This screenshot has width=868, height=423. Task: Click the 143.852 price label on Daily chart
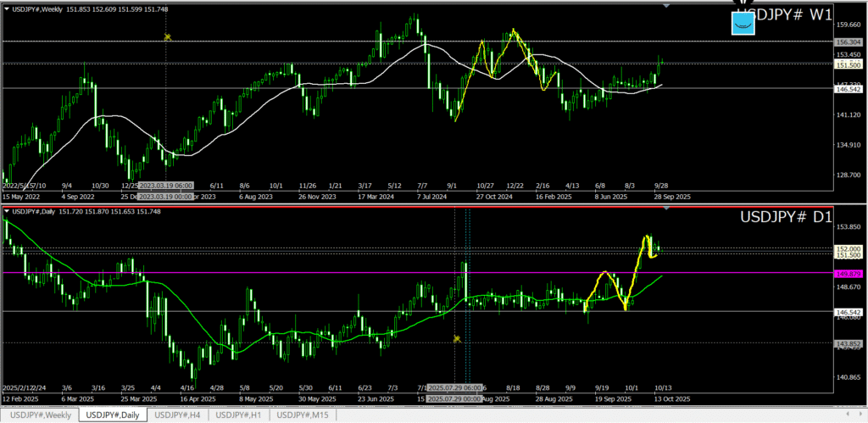(849, 343)
